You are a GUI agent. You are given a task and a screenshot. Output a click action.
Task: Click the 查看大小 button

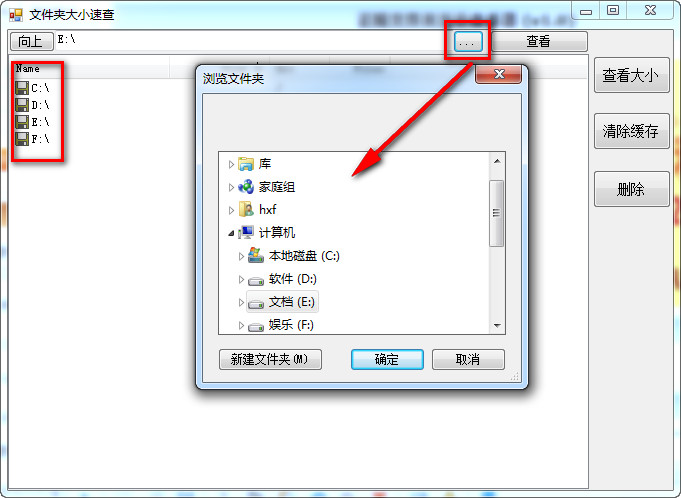(631, 76)
